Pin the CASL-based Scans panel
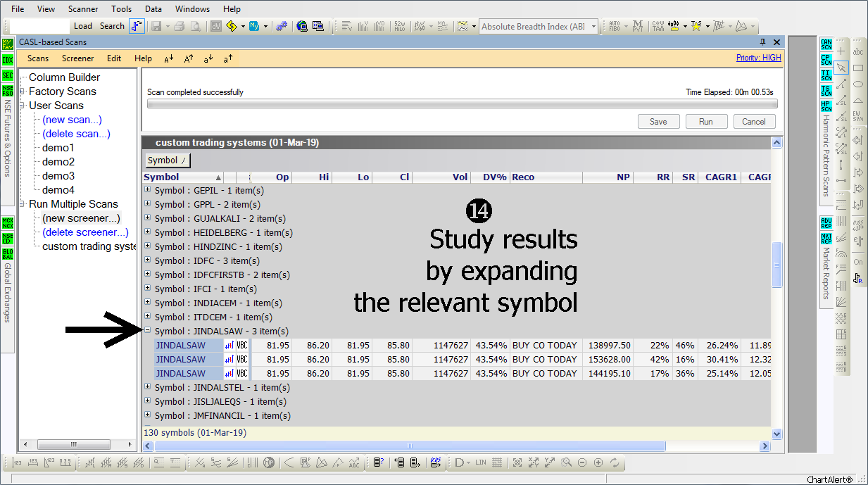This screenshot has width=868, height=485. click(x=763, y=42)
